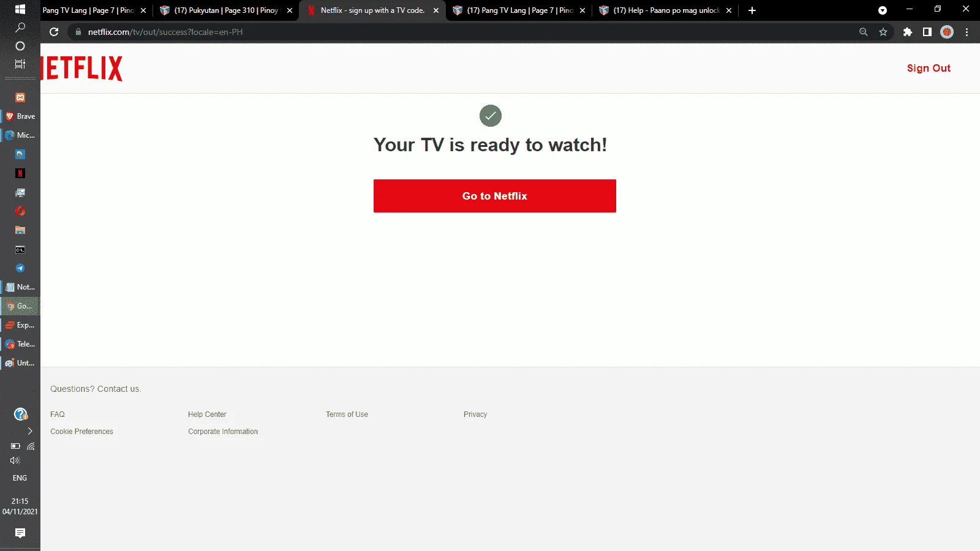Open the FAQ footer link
The width and height of the screenshot is (980, 551).
point(58,414)
